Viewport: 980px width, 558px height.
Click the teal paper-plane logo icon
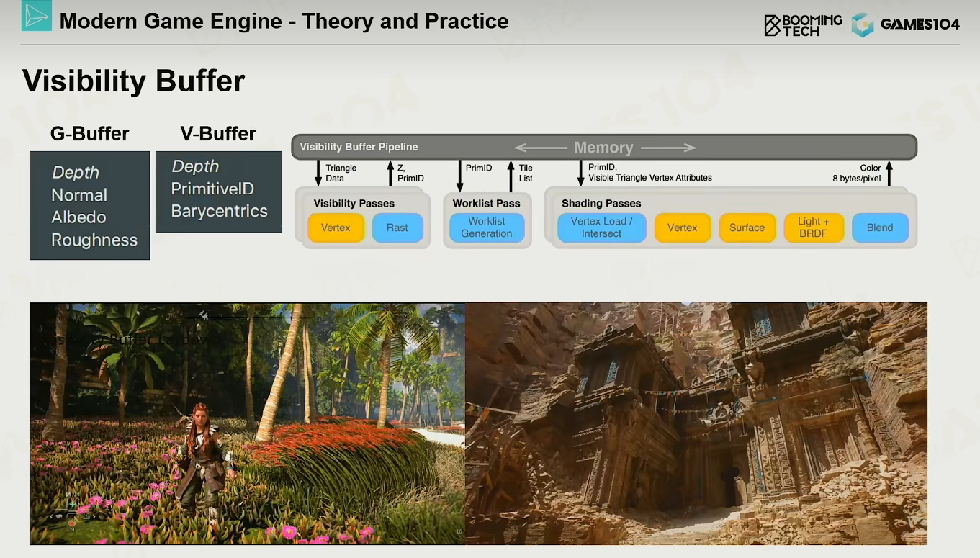tap(37, 16)
